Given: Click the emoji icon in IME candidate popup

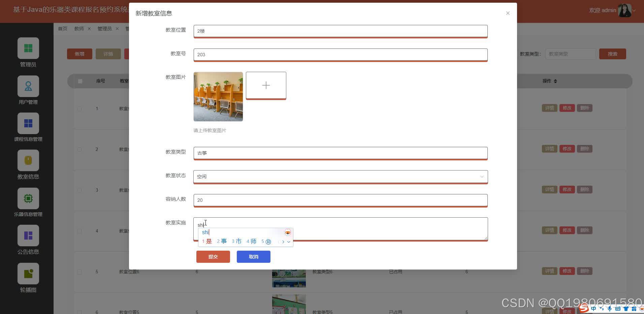Looking at the screenshot, I should click(288, 232).
